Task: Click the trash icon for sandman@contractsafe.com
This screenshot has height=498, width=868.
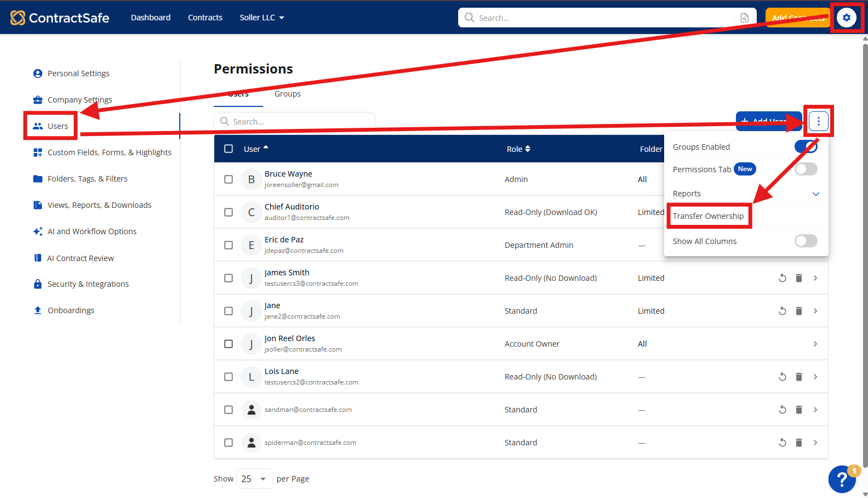Action: 799,410
